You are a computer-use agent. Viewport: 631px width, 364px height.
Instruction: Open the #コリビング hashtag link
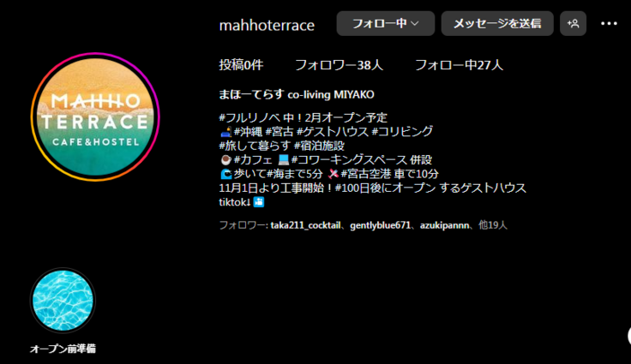[402, 132]
